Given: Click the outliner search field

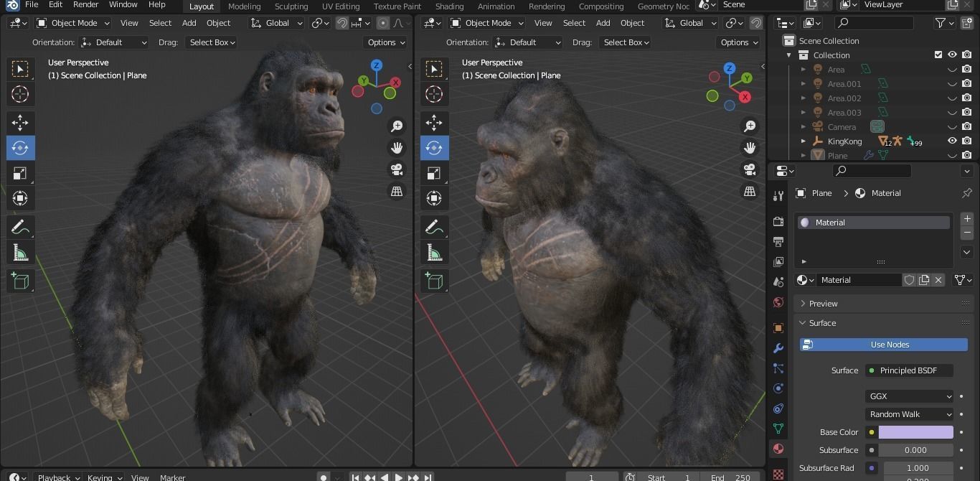Looking at the screenshot, I should [x=874, y=23].
